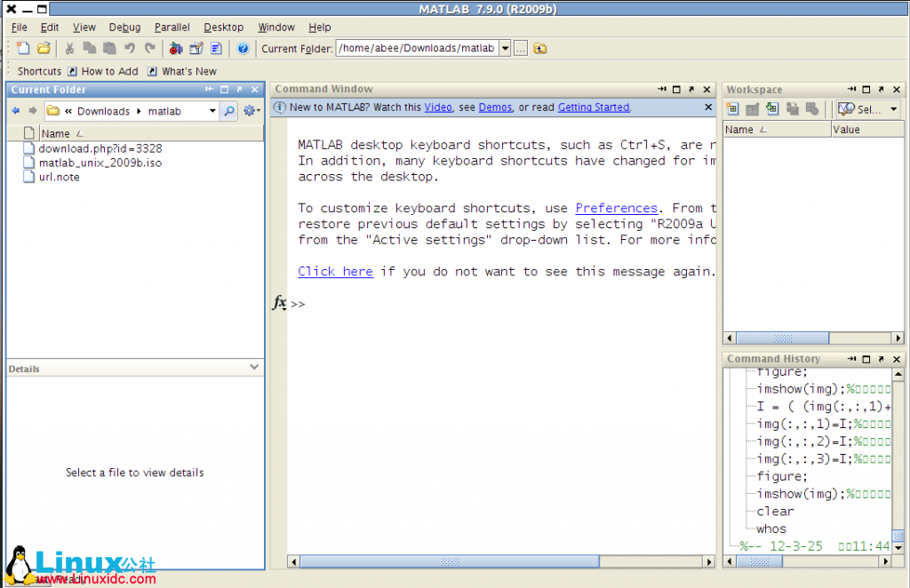
Task: Open GUIDE from the toolbar icon
Action: (196, 48)
